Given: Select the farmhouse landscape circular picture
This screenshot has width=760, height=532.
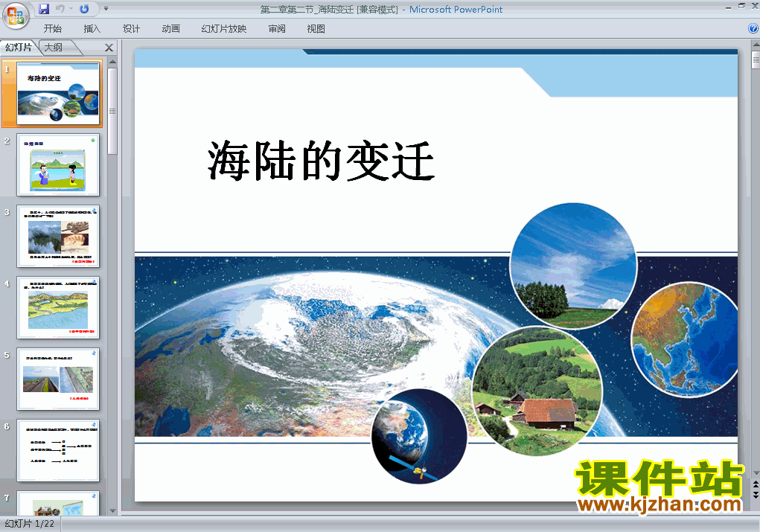Looking at the screenshot, I should (537, 391).
